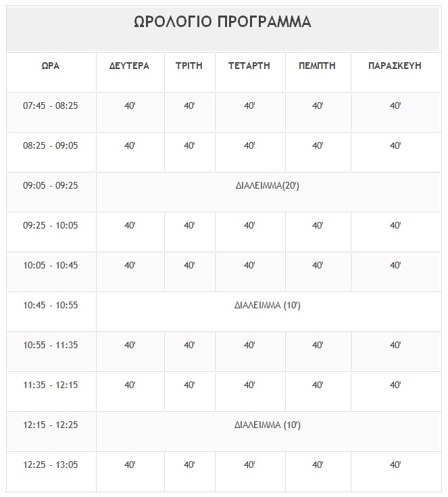The image size is (448, 497).
Task: Select the ΔΙΑΛΕΙΜΜΑ(20') break row
Action: 267,186
